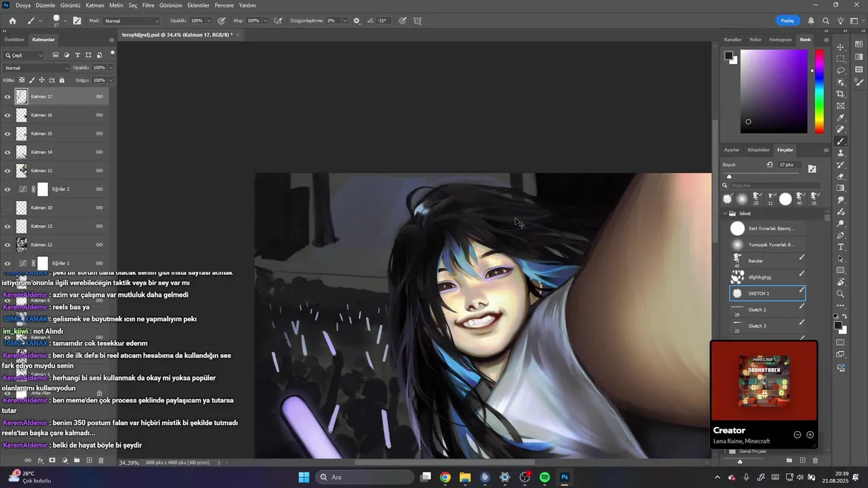Select the Clone Stamp tool

pos(841,153)
